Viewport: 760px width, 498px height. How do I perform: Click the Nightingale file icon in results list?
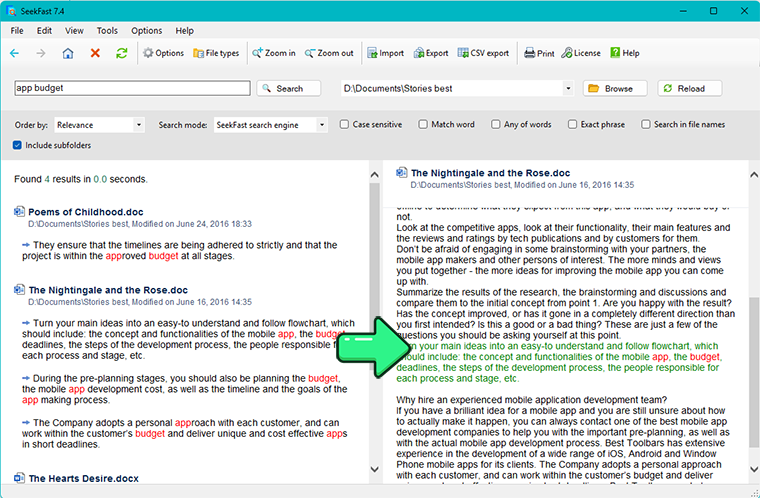19,289
